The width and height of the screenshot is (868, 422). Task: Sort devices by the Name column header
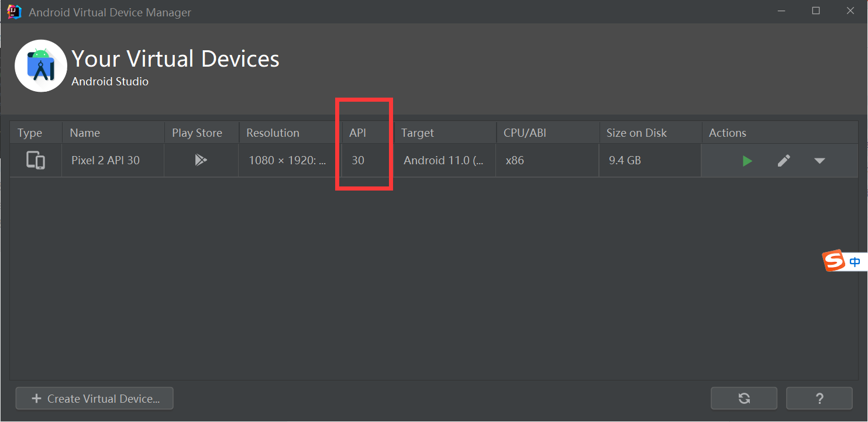pyautogui.click(x=84, y=133)
